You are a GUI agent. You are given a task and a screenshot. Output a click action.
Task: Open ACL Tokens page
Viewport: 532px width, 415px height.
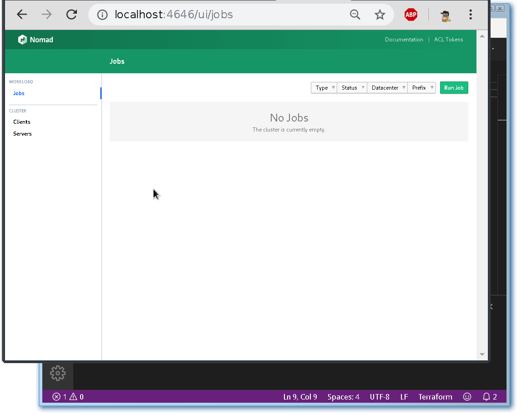(449, 40)
